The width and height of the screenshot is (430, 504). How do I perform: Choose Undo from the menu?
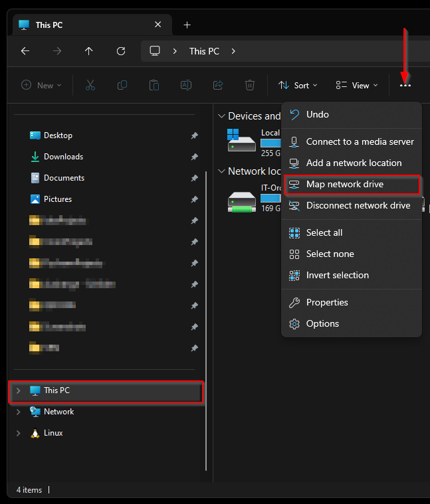click(x=351, y=114)
